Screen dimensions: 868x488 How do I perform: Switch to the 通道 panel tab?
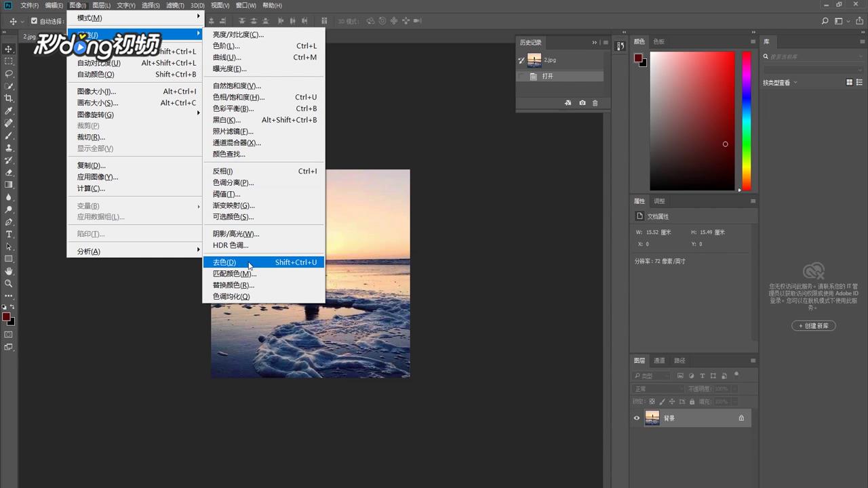[658, 360]
